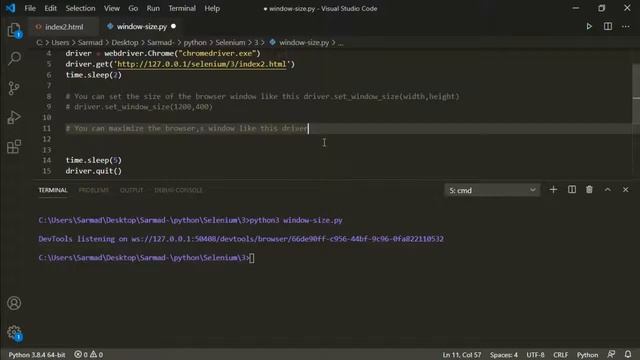Image resolution: width=640 pixels, height=360 pixels.
Task: Click DevTools listening line in terminal
Action: [241, 239]
